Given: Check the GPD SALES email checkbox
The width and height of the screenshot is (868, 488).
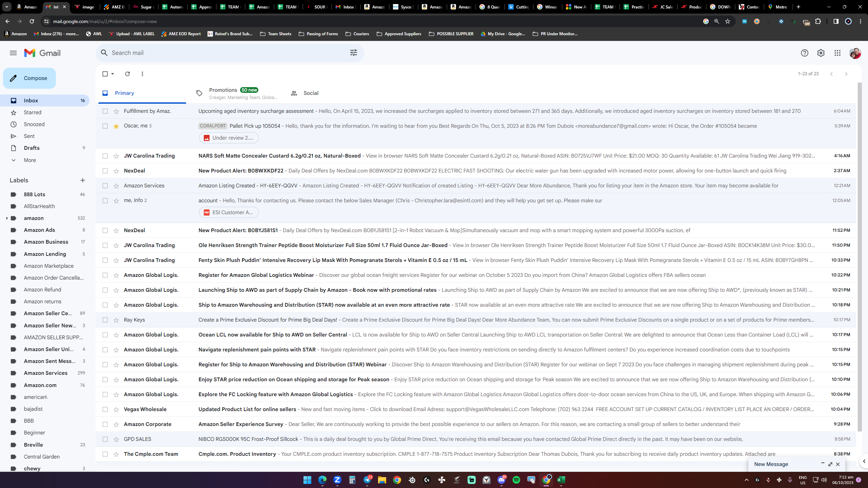Looking at the screenshot, I should tap(105, 439).
